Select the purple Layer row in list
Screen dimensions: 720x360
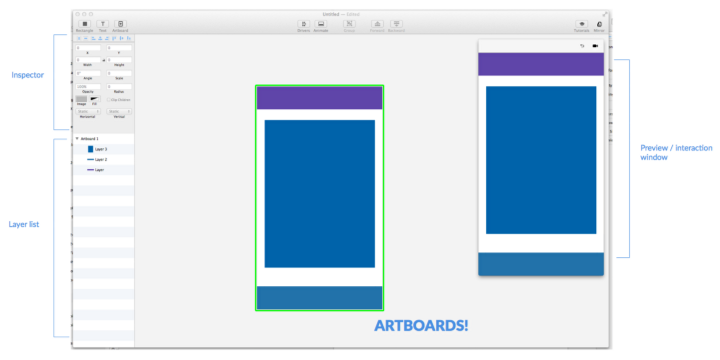(x=103, y=170)
